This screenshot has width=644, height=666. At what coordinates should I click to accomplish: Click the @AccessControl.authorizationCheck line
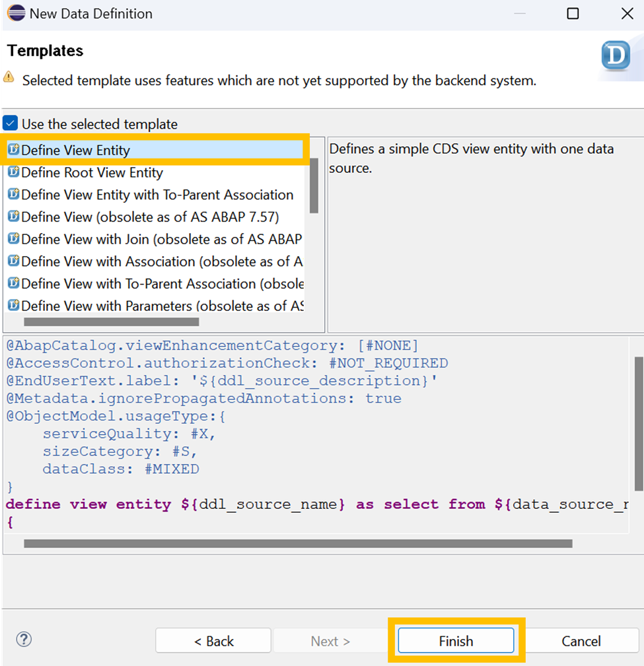[x=227, y=363]
